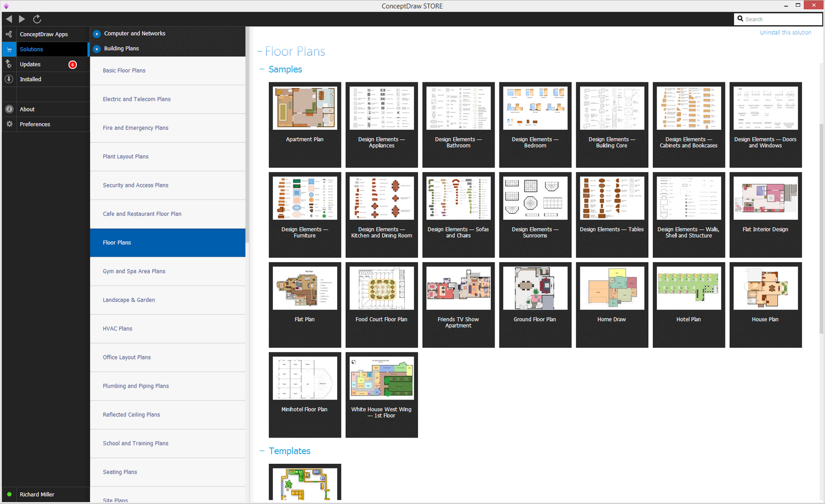Click the Refresh icon
825x504 pixels.
[x=37, y=19]
